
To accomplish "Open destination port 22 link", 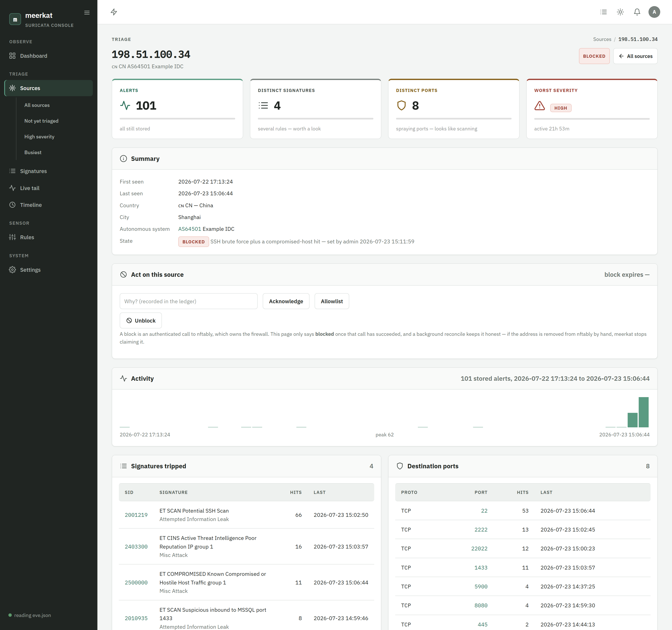I will (x=484, y=511).
